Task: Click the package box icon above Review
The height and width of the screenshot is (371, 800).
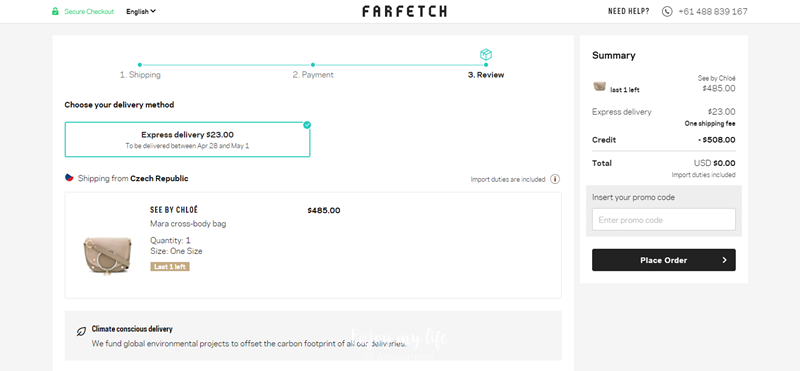Action: coord(486,55)
